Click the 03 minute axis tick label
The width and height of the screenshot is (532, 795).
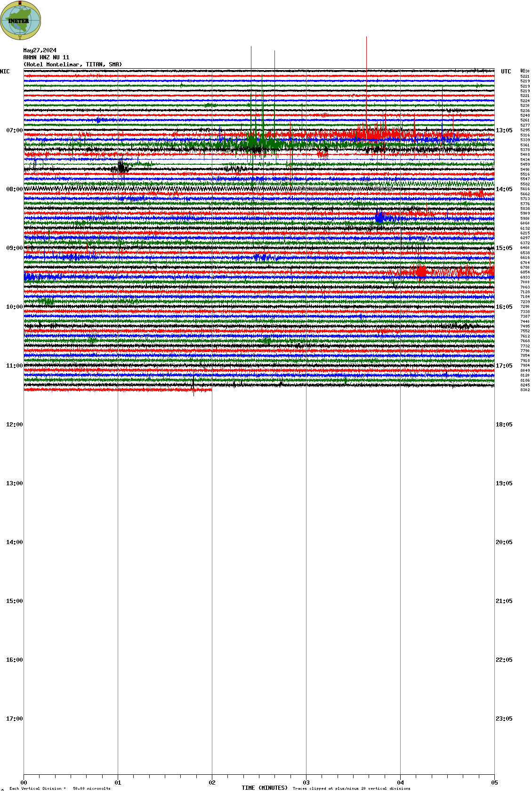pyautogui.click(x=306, y=783)
